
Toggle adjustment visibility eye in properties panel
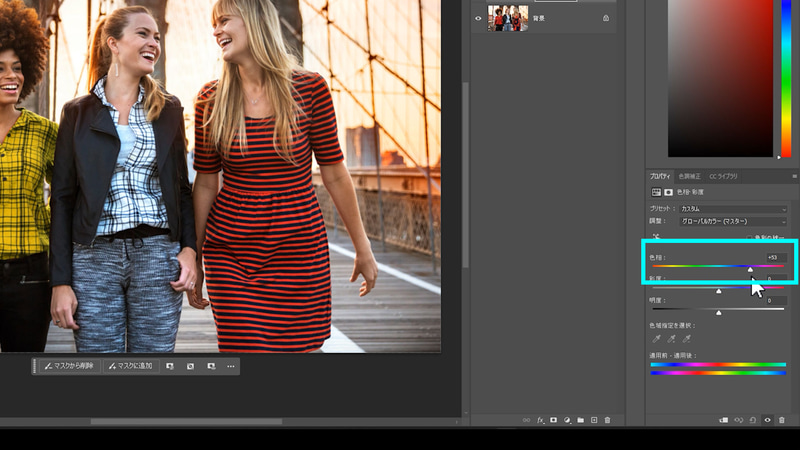767,420
